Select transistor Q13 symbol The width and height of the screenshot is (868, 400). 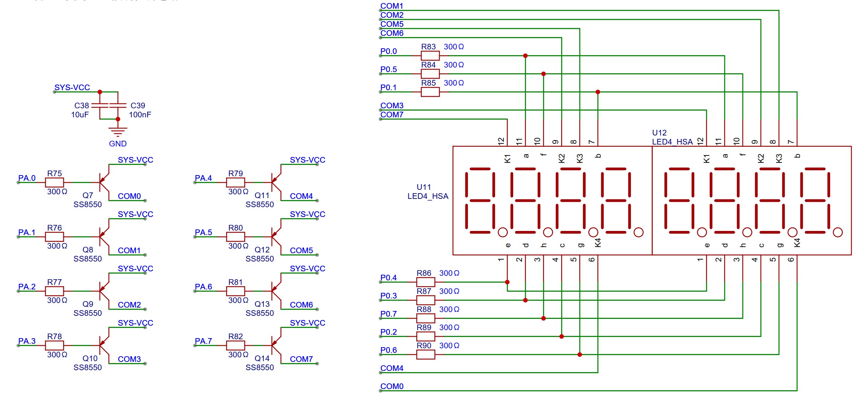[x=276, y=291]
